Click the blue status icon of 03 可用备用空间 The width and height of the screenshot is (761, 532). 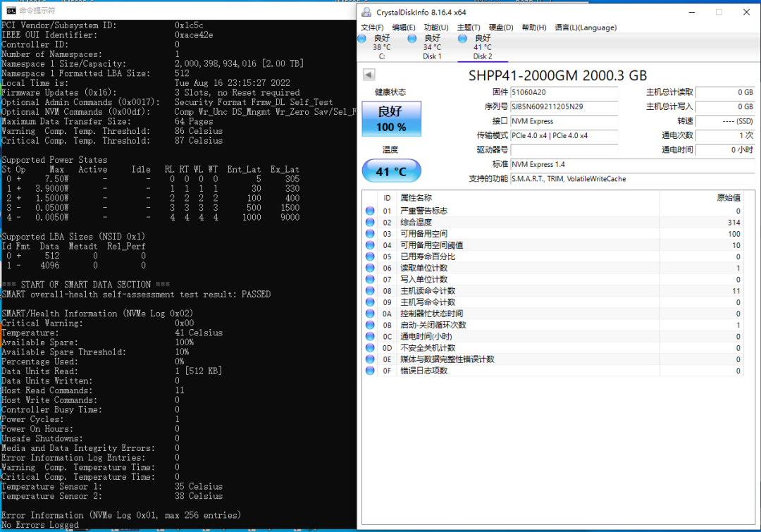(370, 233)
